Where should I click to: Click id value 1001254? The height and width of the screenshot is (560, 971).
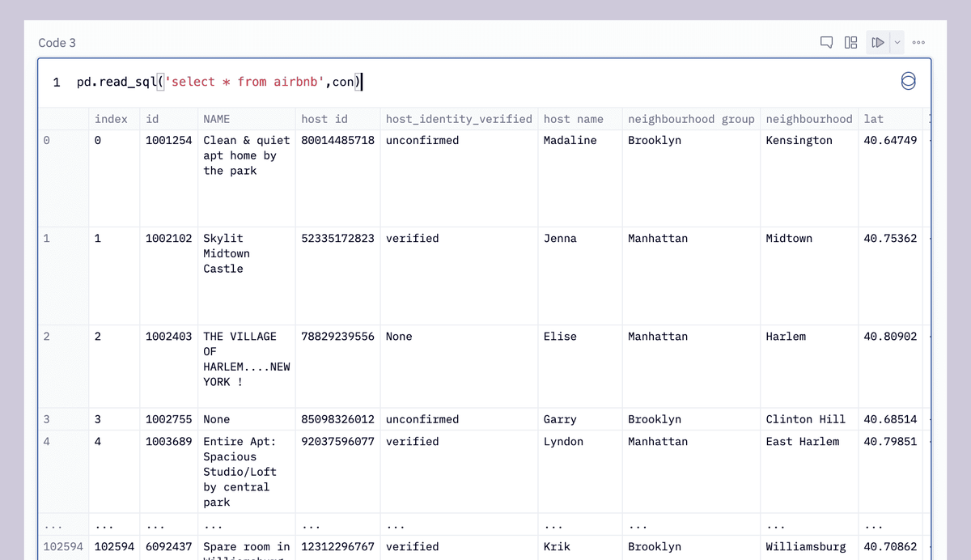click(x=168, y=140)
